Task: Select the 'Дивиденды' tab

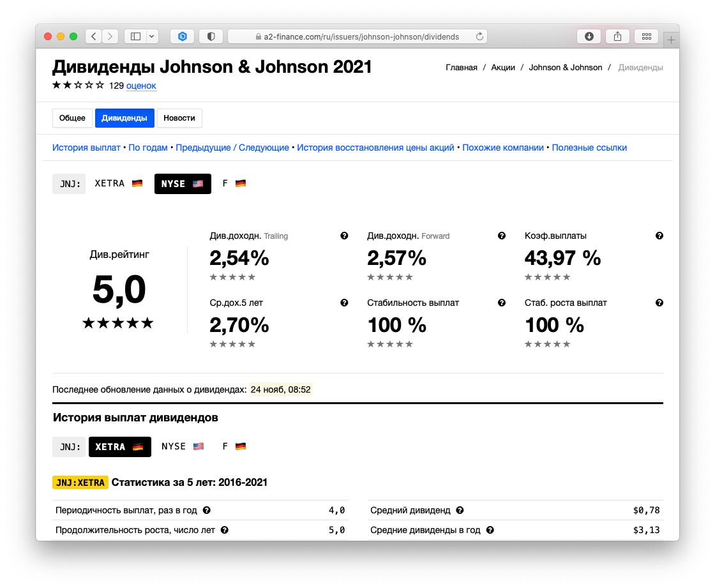Action: [124, 118]
